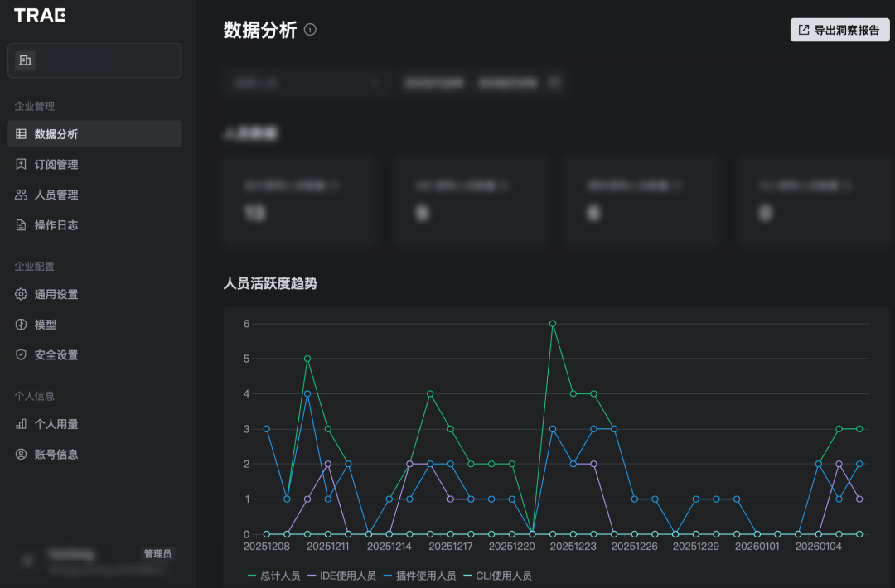Screen dimensions: 895x588
Task: Toggle 总计人员 legend series
Action: point(274,576)
